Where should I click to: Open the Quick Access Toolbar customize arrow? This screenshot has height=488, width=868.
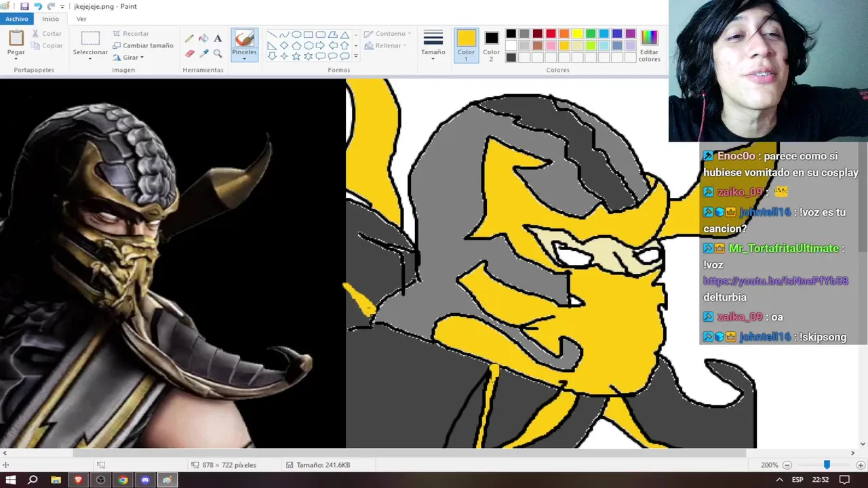click(x=62, y=7)
